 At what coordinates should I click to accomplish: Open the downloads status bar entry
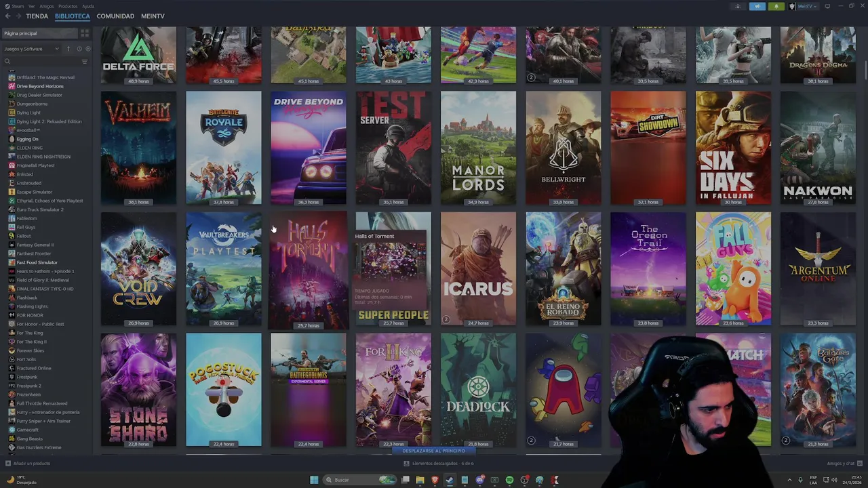tap(439, 464)
